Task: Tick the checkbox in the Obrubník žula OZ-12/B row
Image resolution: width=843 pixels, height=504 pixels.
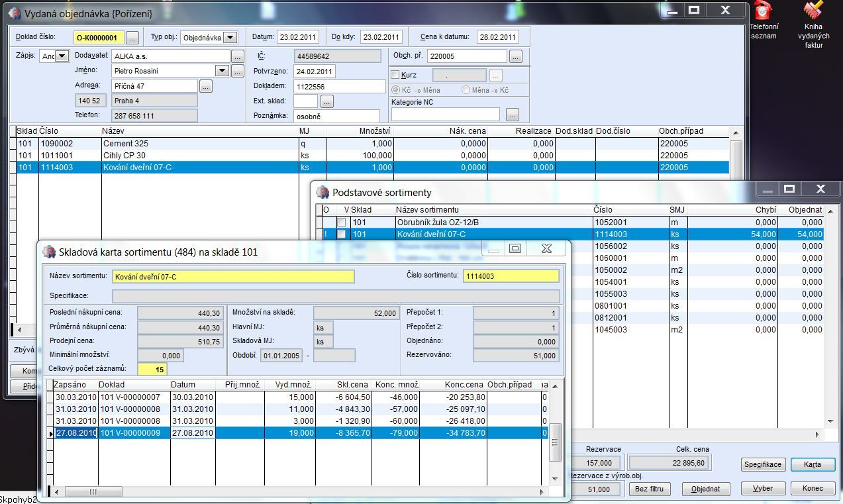Action: click(x=342, y=223)
